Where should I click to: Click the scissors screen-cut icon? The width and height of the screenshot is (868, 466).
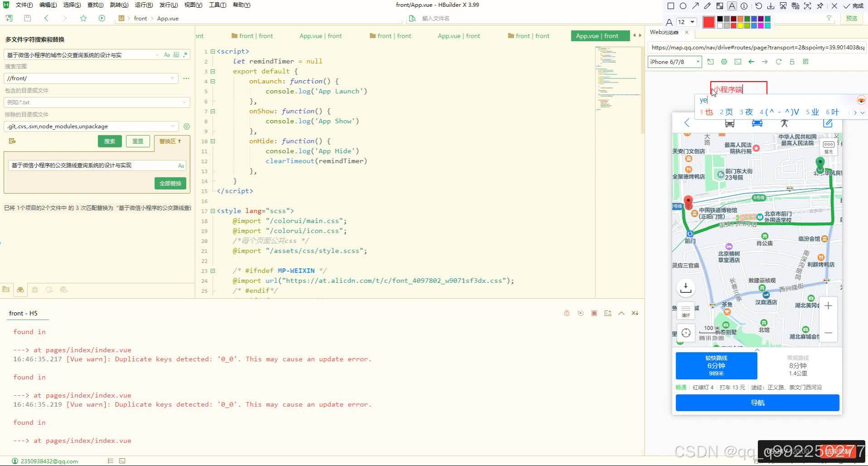coord(783,6)
